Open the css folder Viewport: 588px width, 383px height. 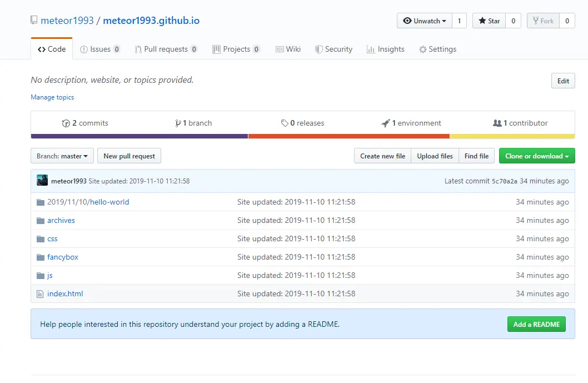coord(52,238)
